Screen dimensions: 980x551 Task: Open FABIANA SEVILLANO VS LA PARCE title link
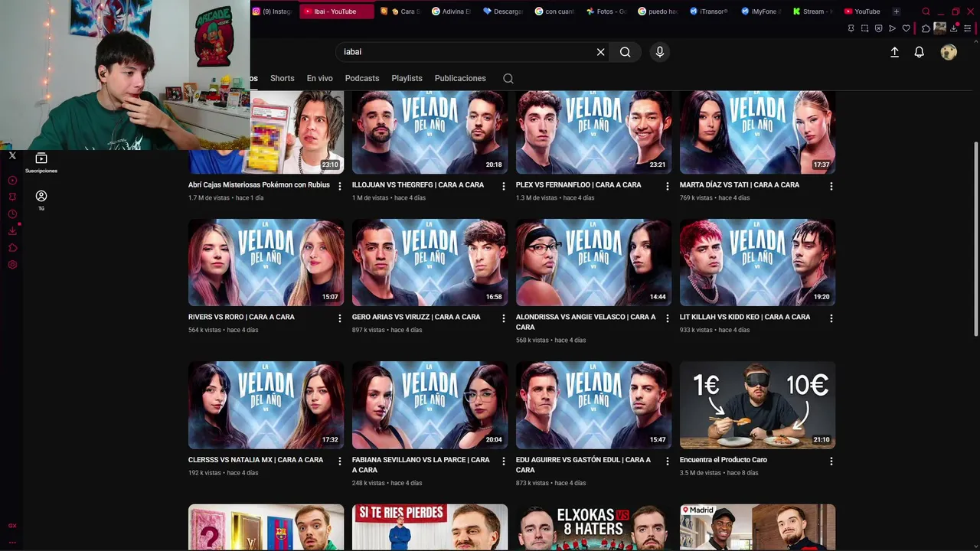point(421,465)
